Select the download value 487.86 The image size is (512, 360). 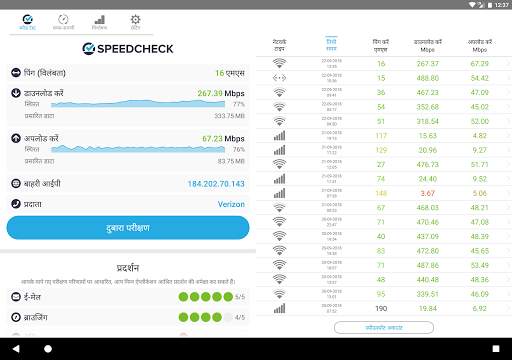pyautogui.click(x=428, y=265)
